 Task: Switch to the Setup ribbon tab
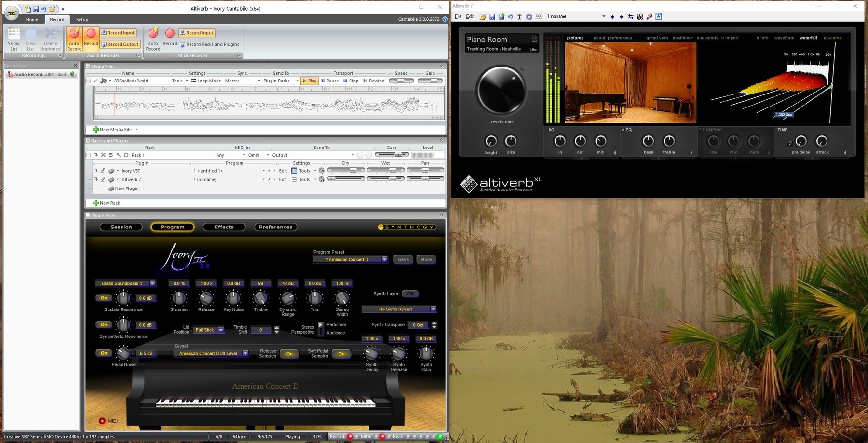coord(82,20)
